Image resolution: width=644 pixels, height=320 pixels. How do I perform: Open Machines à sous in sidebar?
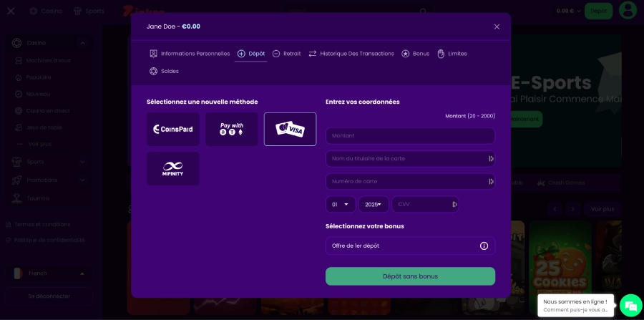coord(43,60)
